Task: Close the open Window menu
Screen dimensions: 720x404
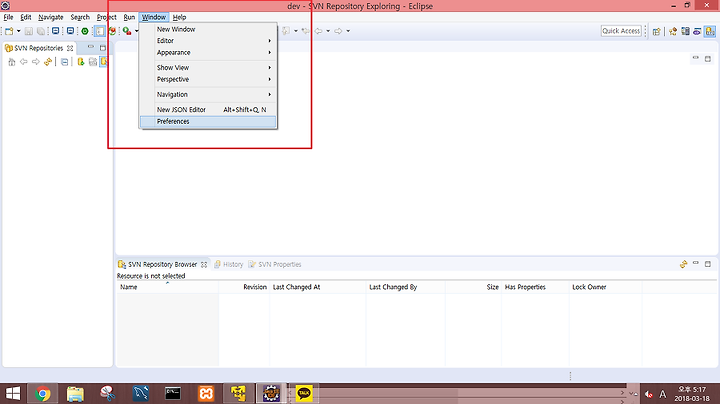Action: [x=154, y=17]
